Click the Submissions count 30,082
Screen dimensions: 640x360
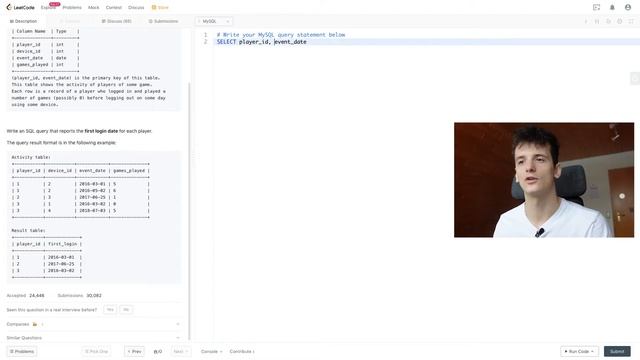click(94, 296)
